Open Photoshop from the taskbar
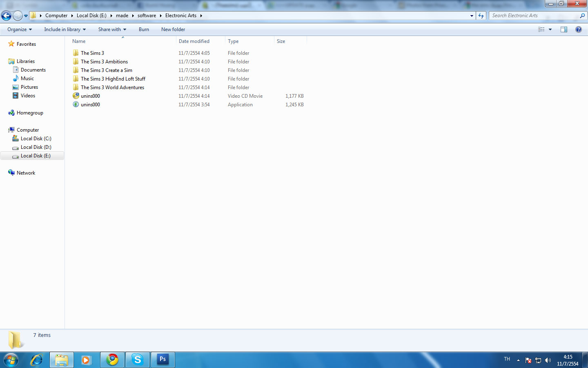Viewport: 588px width, 368px height. pyautogui.click(x=163, y=360)
